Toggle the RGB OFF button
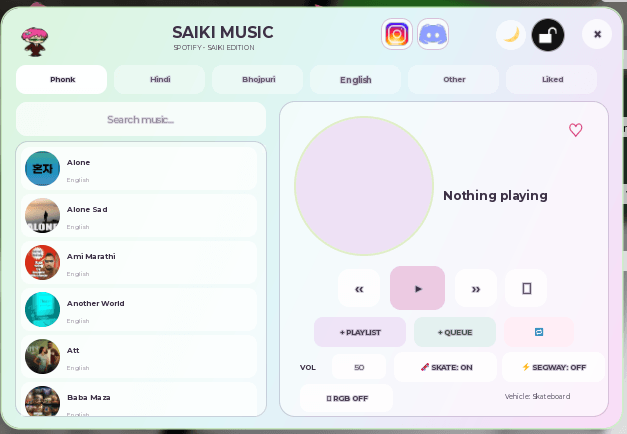 click(347, 398)
